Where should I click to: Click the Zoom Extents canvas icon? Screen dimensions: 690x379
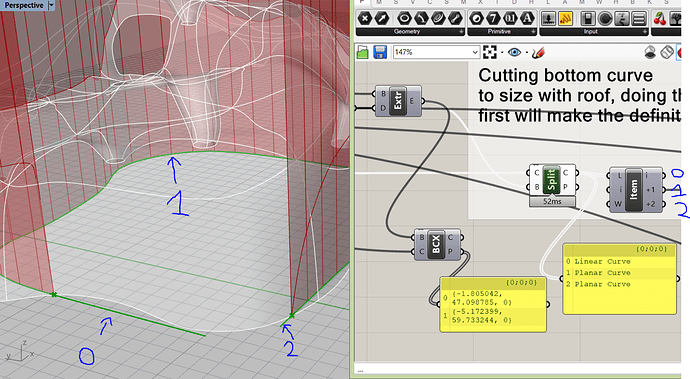coord(490,52)
